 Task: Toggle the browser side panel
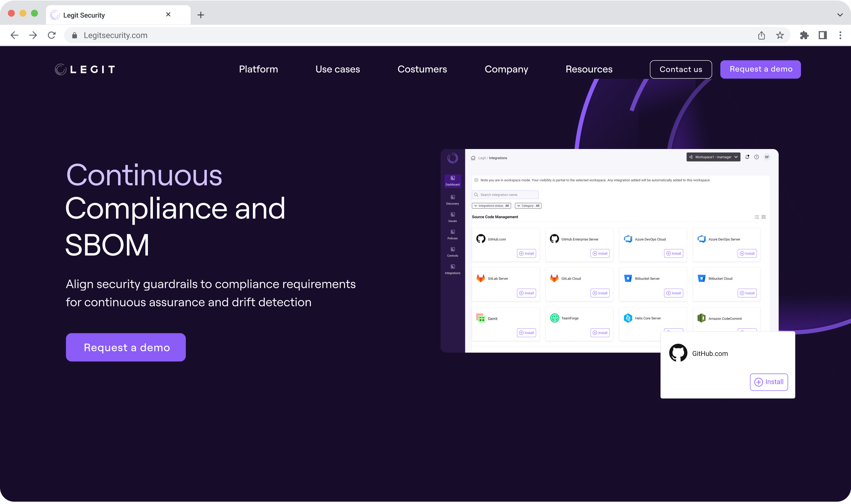click(x=822, y=35)
